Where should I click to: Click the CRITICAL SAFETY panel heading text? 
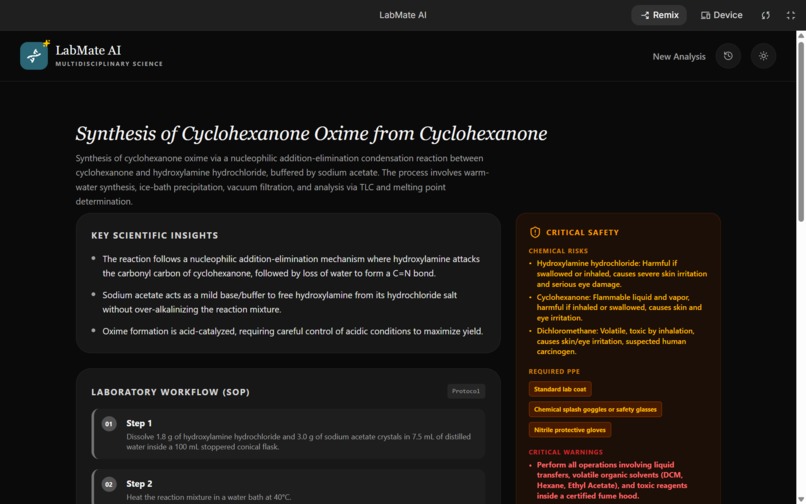(582, 232)
